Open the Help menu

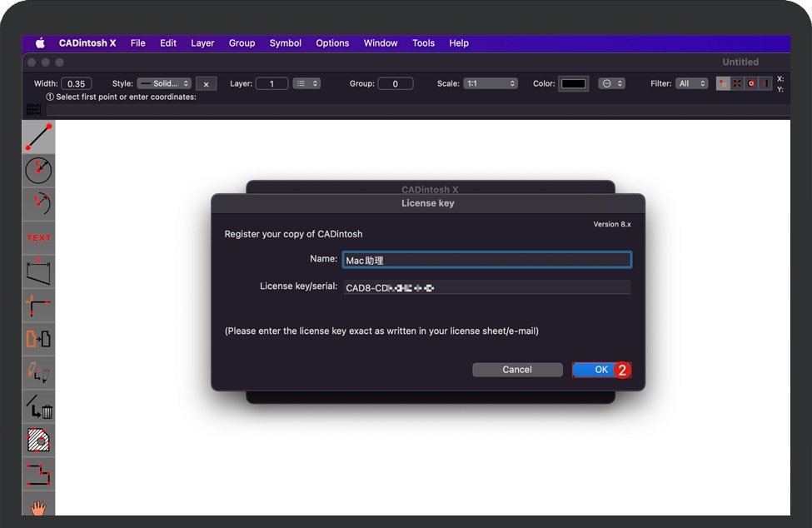coord(459,43)
